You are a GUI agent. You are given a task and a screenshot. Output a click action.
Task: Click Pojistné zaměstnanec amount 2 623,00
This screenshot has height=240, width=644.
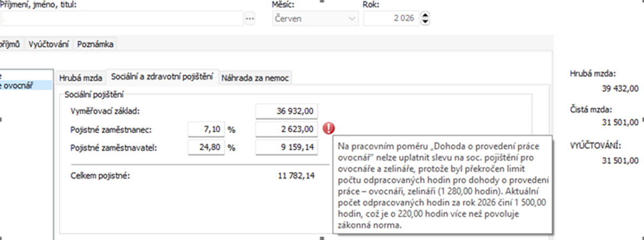[287, 129]
